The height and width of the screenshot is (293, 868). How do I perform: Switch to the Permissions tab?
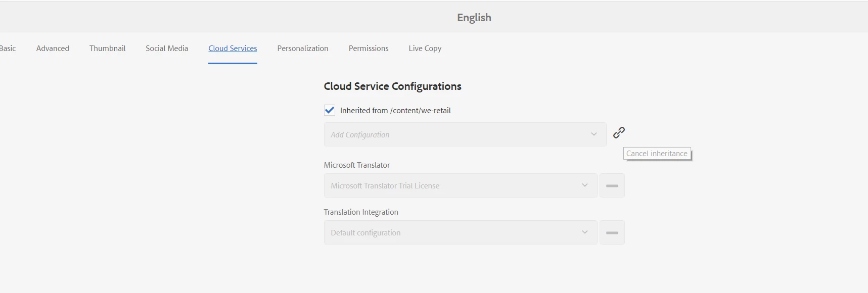(x=369, y=48)
